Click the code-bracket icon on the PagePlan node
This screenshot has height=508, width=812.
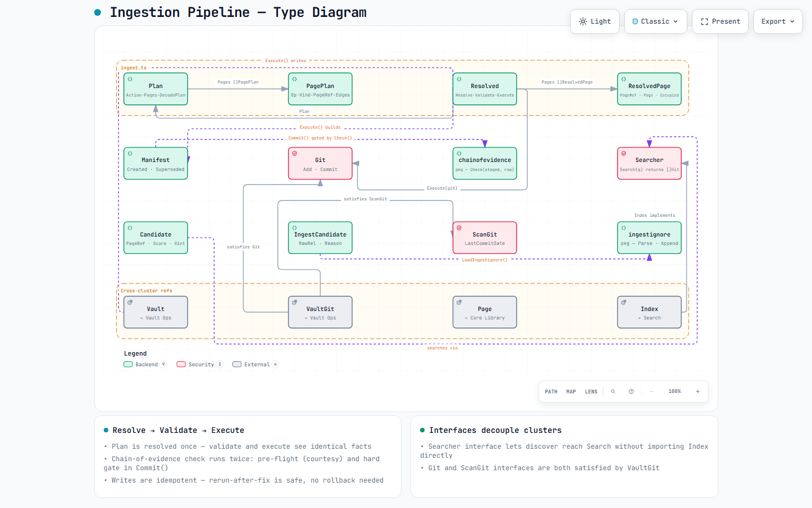click(294, 79)
